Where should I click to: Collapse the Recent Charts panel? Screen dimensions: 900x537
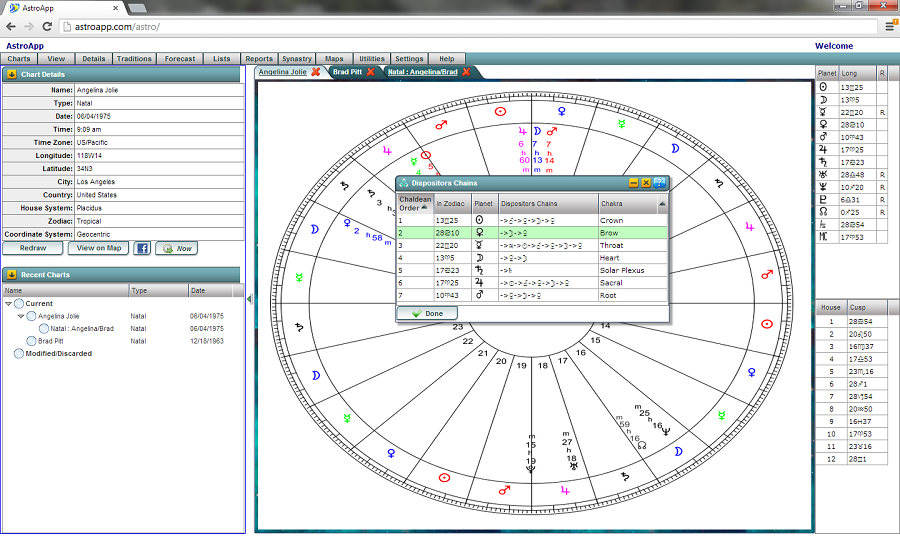11,274
